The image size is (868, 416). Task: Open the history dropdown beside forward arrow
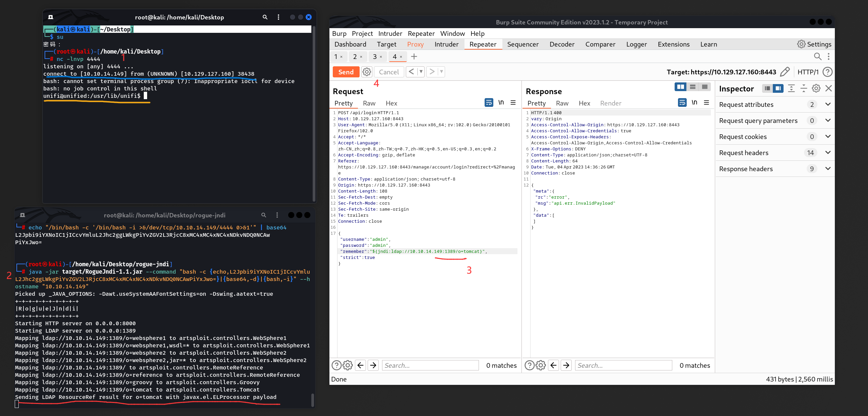click(441, 71)
